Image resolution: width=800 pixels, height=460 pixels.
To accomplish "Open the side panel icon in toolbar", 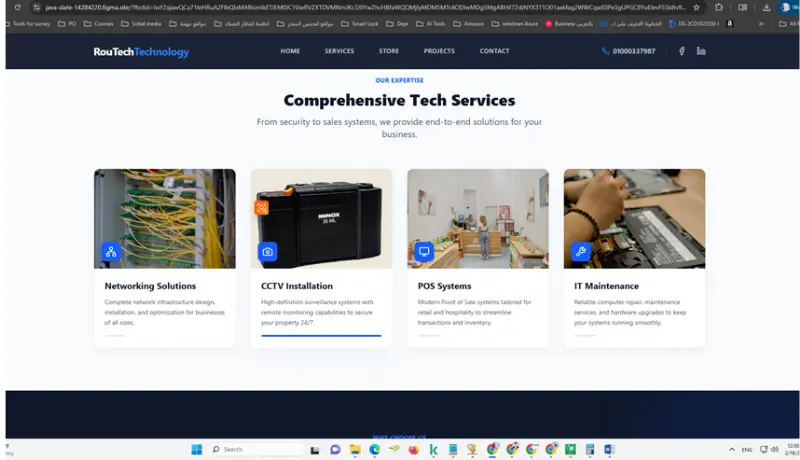I will tap(742, 8).
